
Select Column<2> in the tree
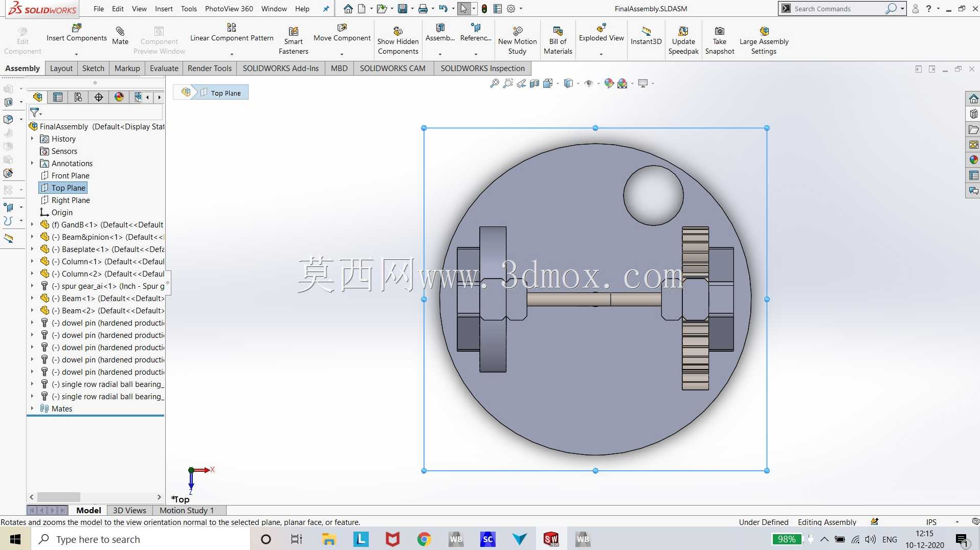pos(102,273)
